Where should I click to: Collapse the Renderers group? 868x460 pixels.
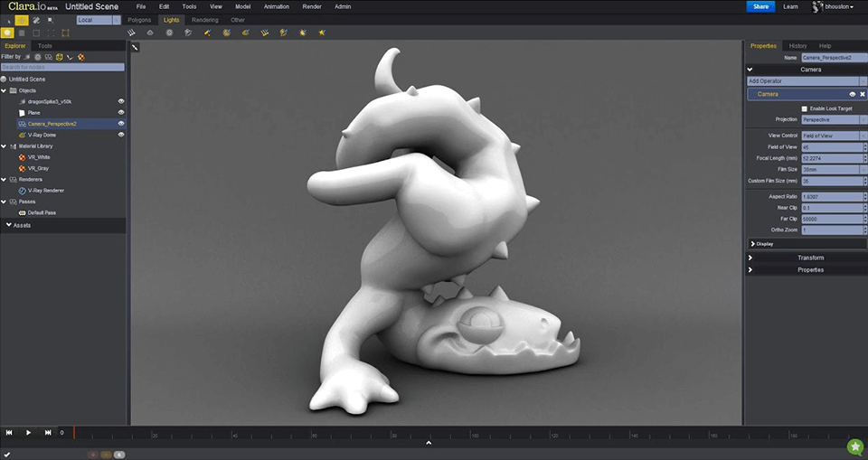(4, 179)
